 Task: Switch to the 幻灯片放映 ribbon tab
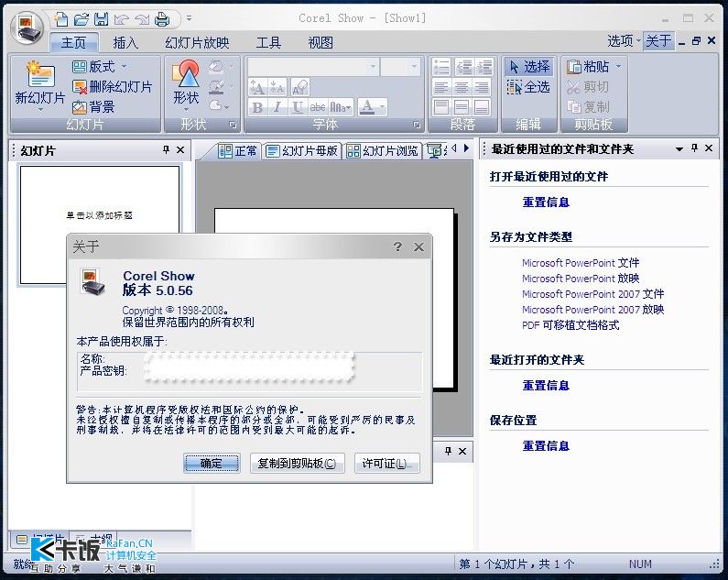[197, 43]
